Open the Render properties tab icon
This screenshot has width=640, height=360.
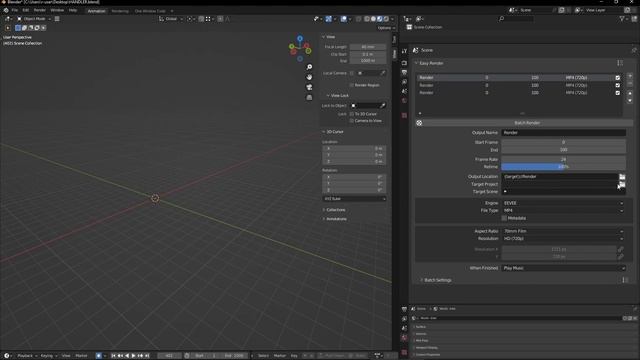point(404,63)
